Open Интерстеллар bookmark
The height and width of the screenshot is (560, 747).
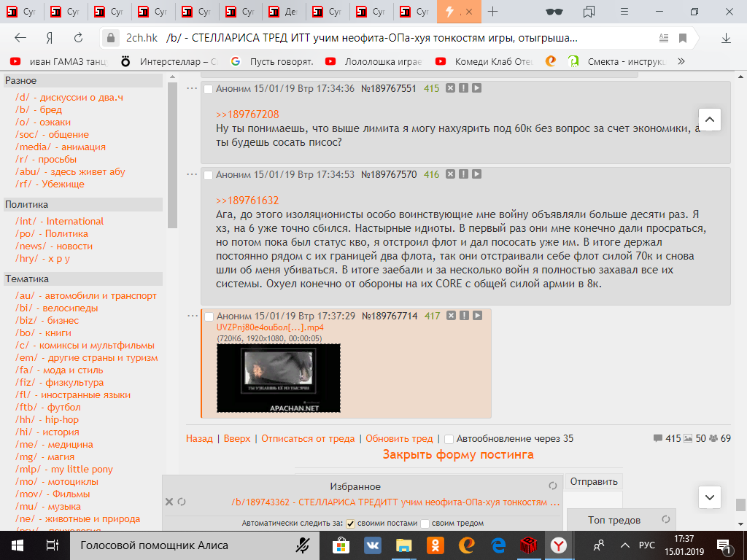point(171,61)
